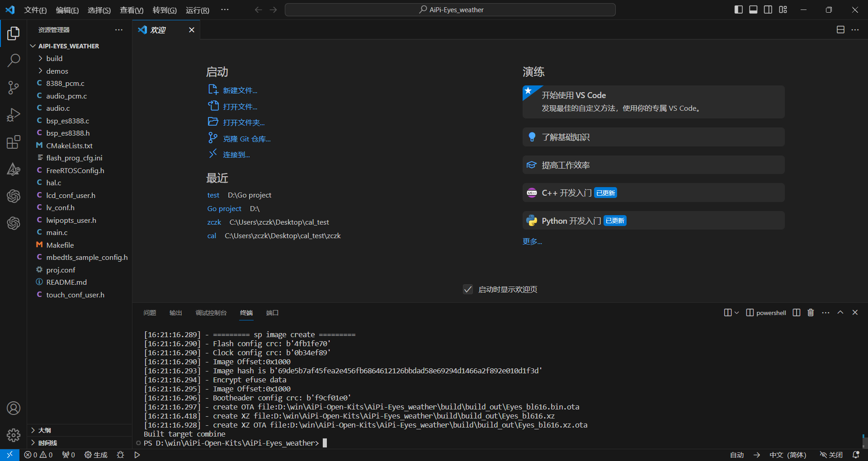Image resolution: width=868 pixels, height=461 pixels.
Task: Open the Run and Debug view
Action: tap(14, 115)
